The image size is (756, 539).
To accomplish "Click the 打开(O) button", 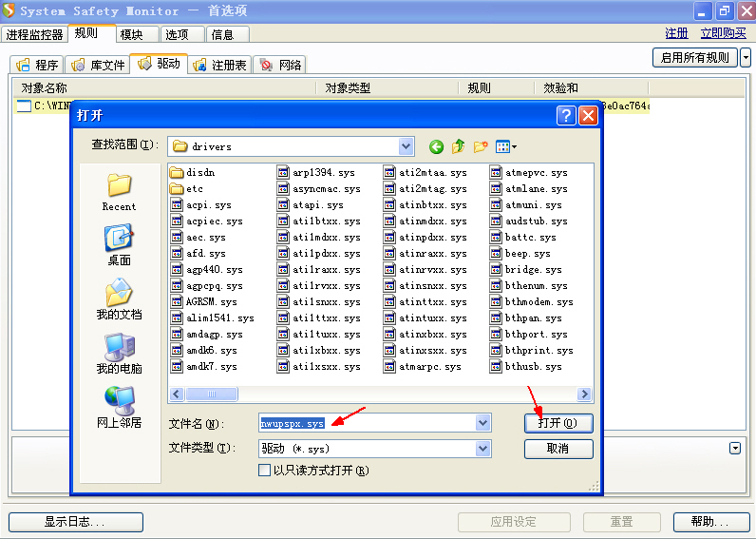I will pyautogui.click(x=558, y=423).
